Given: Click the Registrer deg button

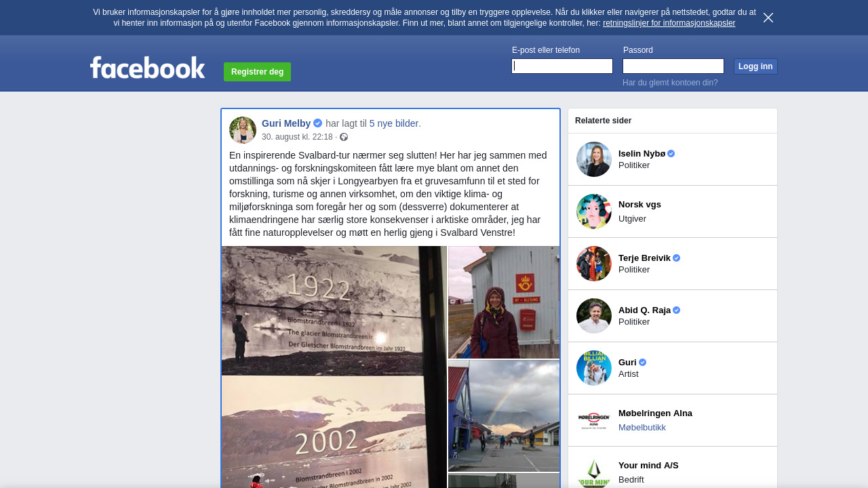Looking at the screenshot, I should point(258,72).
